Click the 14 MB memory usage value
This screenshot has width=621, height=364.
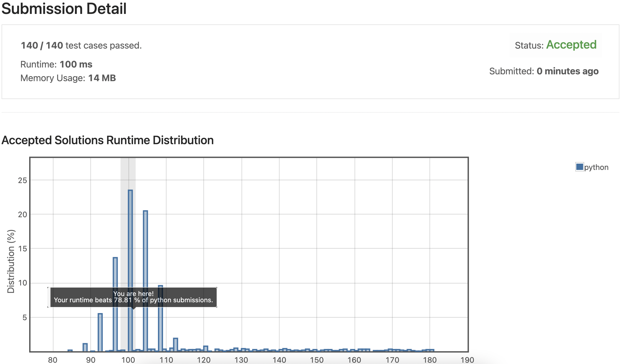[102, 78]
